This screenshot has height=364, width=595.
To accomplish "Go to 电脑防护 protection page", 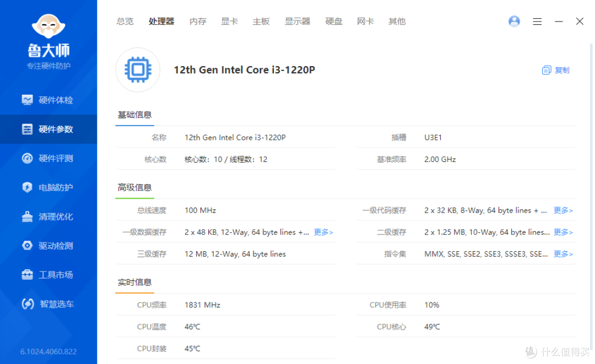I will tap(48, 187).
